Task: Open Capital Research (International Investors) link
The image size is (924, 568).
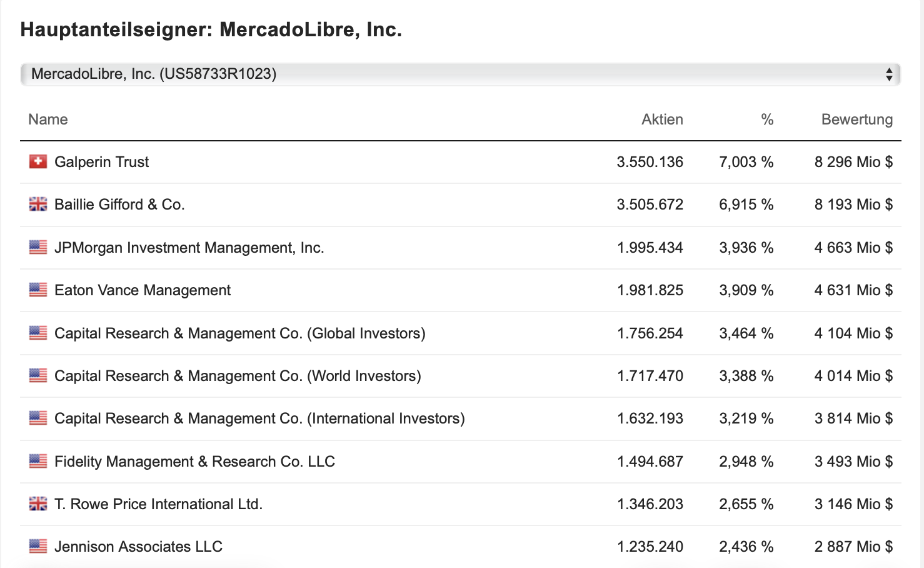Action: tap(259, 418)
